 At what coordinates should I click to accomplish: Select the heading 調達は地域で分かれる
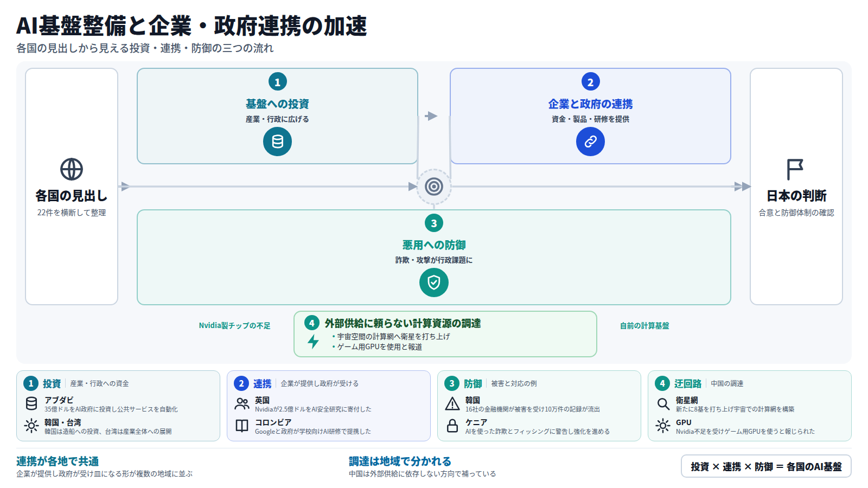coord(400,461)
